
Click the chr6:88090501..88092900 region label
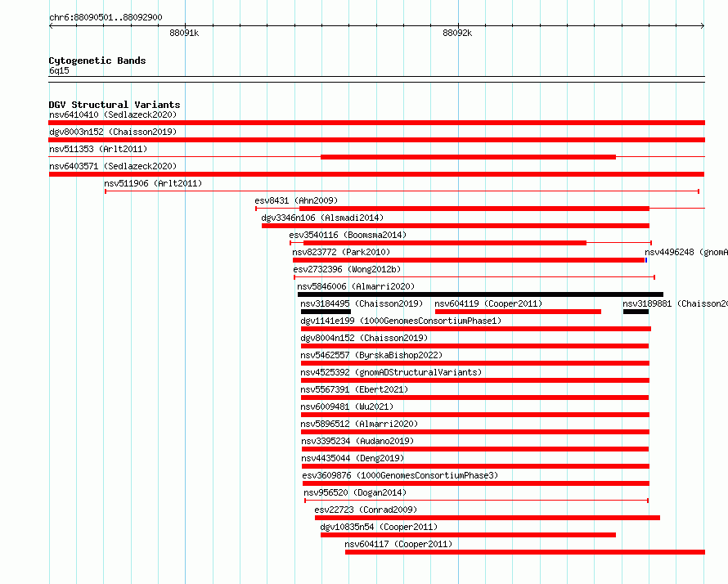[x=106, y=17]
